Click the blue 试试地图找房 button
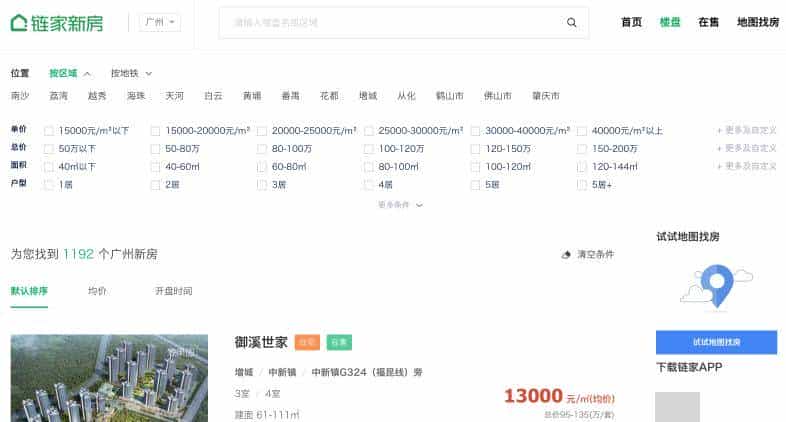Viewport: 786px width, 422px height. [x=716, y=342]
